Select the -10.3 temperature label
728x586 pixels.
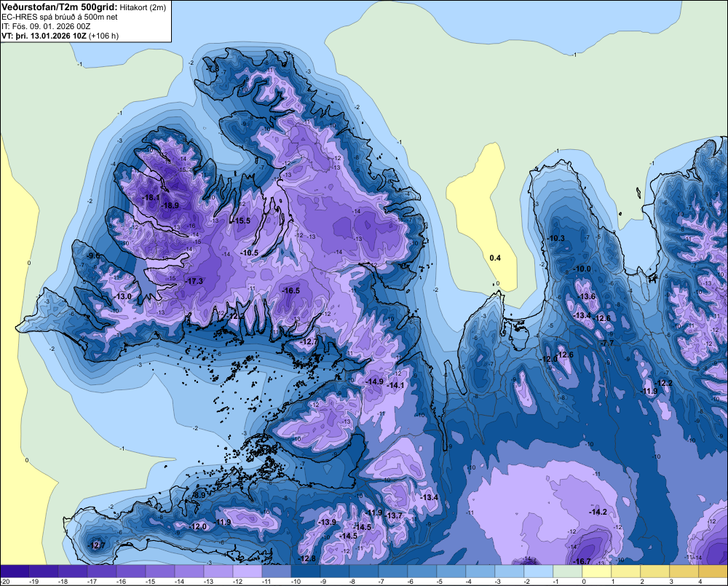tap(555, 238)
